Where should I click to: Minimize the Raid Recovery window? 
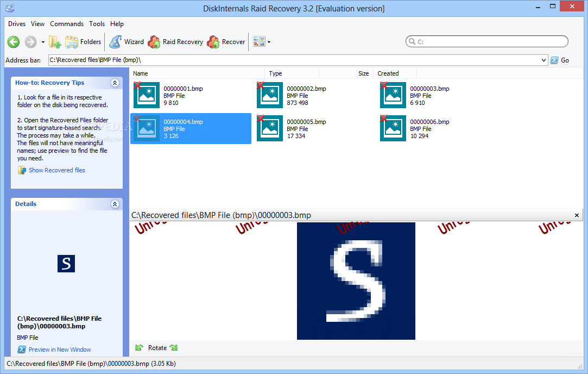tap(538, 7)
